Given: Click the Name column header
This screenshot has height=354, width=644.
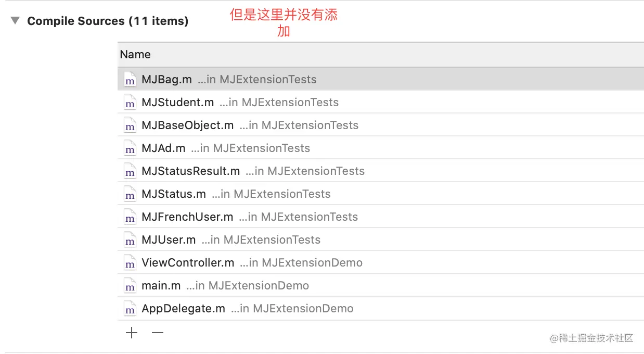Looking at the screenshot, I should 135,55.
